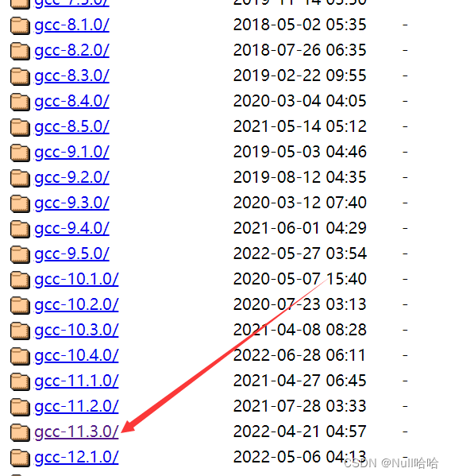This screenshot has height=476, width=451.
Task: Click the folder icon beside gcc-8.5.0/
Action: [20, 128]
